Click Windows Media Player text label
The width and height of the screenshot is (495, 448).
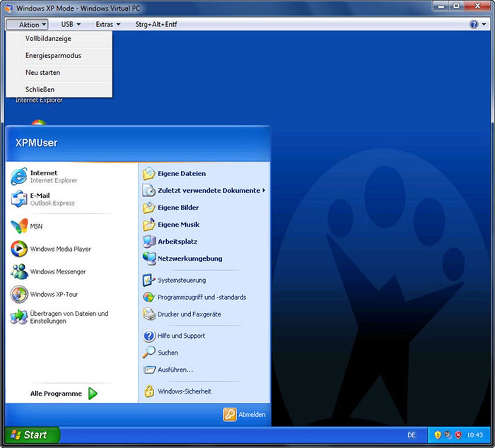click(60, 249)
